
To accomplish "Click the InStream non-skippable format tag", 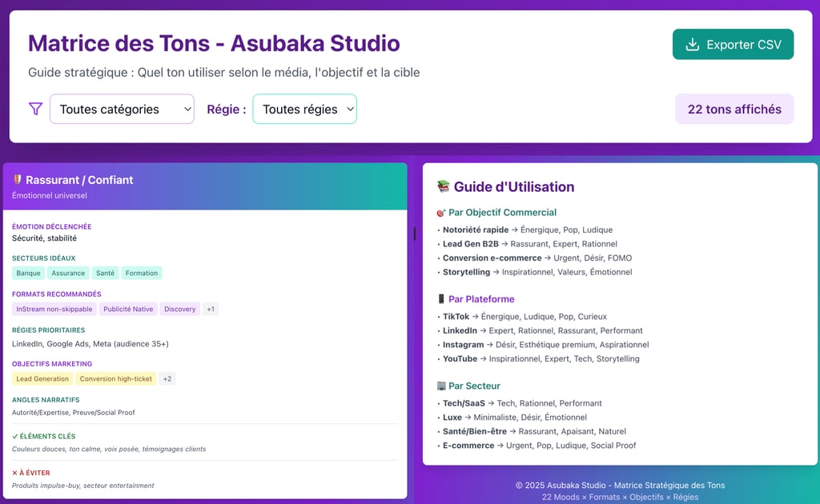I will coord(54,309).
